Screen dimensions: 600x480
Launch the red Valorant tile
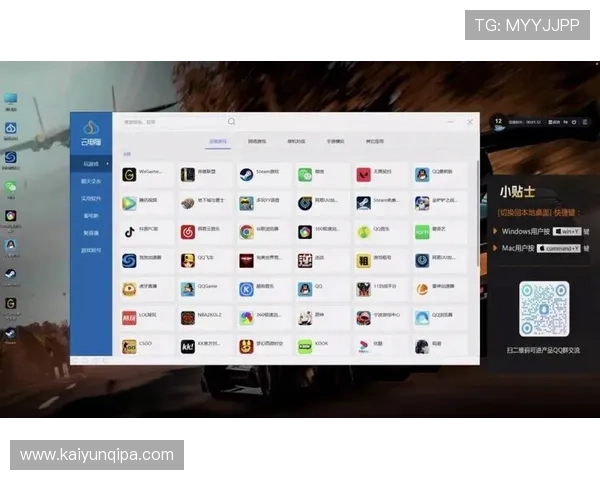(x=381, y=175)
